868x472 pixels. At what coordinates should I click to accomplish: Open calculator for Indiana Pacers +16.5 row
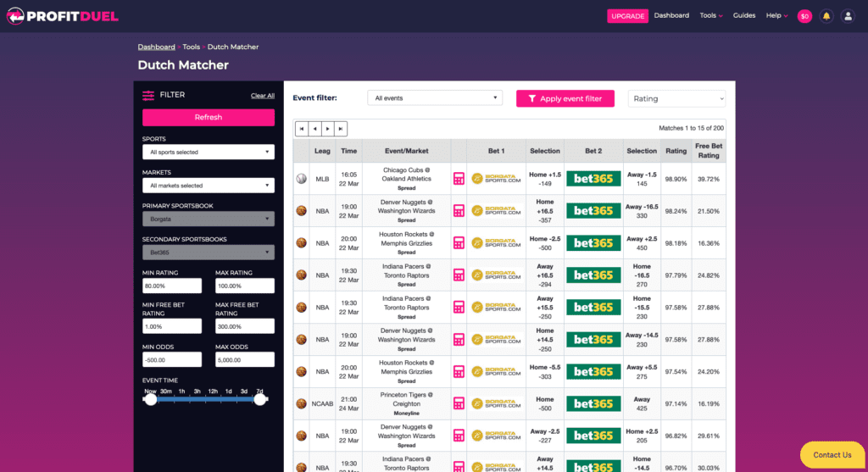click(459, 275)
